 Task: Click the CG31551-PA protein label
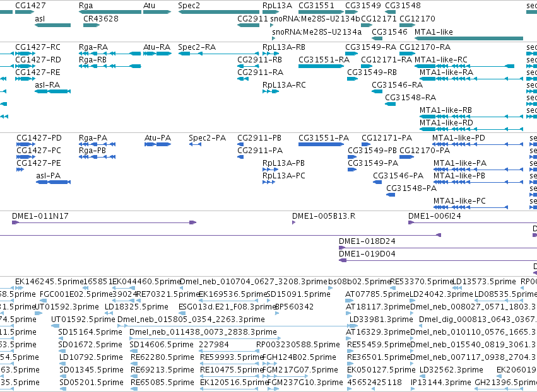click(x=324, y=138)
